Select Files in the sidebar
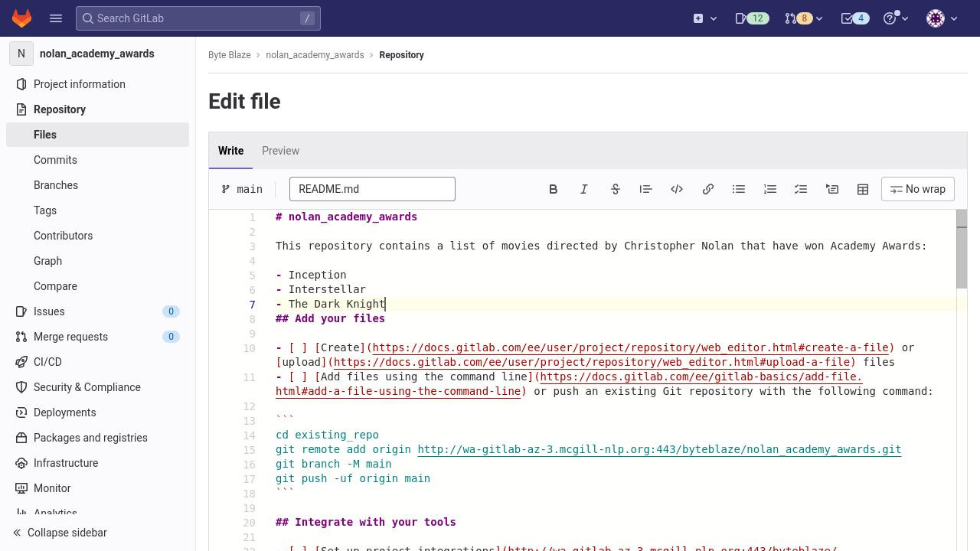 (x=97, y=135)
